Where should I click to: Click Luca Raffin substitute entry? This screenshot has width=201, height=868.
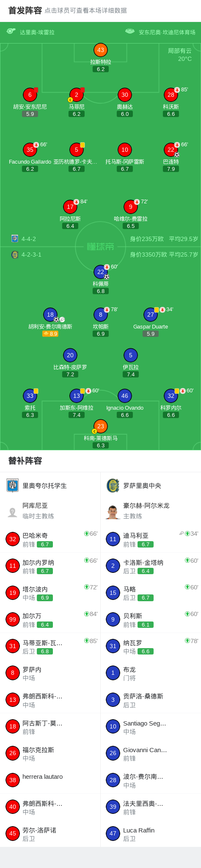click(151, 833)
